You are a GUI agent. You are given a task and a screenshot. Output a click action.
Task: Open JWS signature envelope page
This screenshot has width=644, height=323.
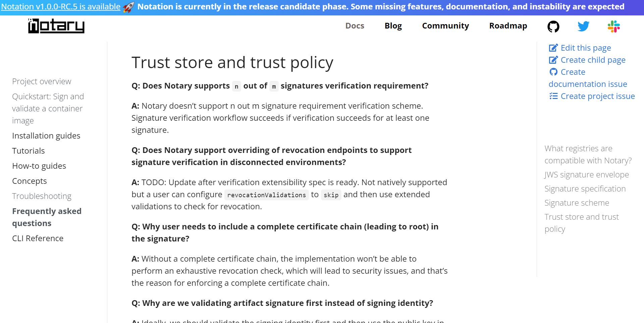coord(587,174)
